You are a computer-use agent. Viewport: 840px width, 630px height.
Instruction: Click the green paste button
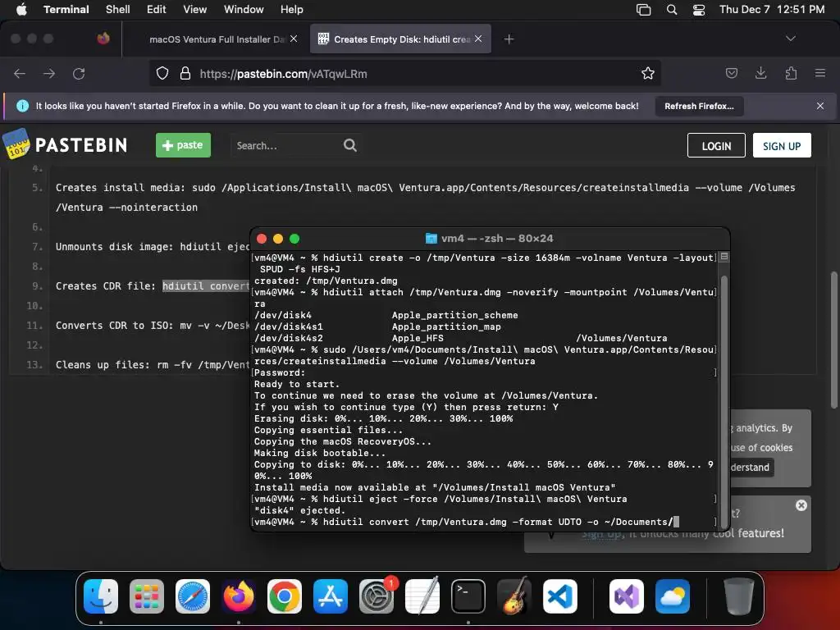coord(183,145)
